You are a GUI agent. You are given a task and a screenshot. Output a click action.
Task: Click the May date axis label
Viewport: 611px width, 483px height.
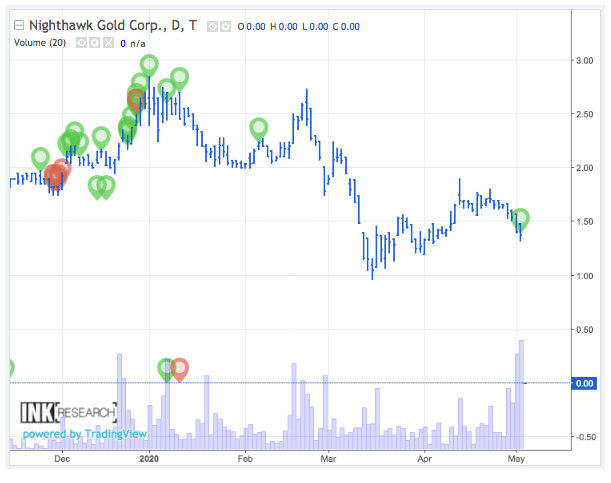[x=516, y=459]
